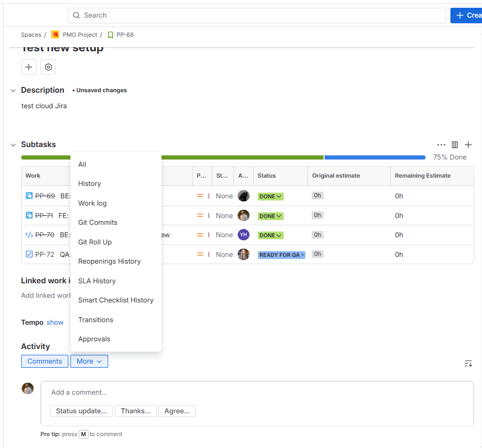Click the priority medium icon for PP-69
Image resolution: width=482 pixels, height=448 pixels.
(x=200, y=196)
